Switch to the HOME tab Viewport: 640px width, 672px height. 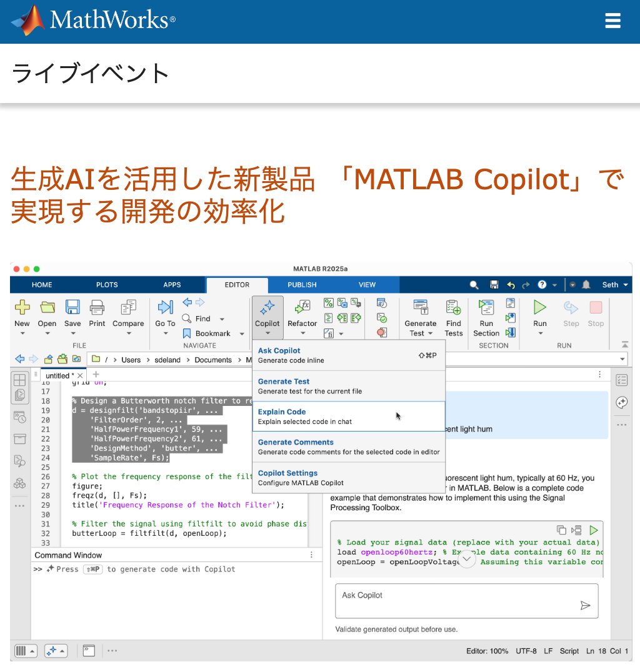pos(42,285)
